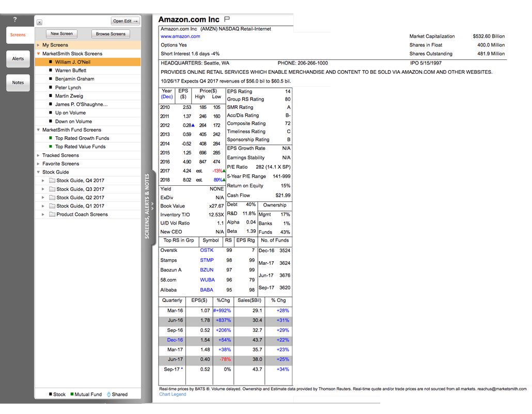Click the OSTK symbol link
This screenshot has height=414, width=532.
pos(207,250)
